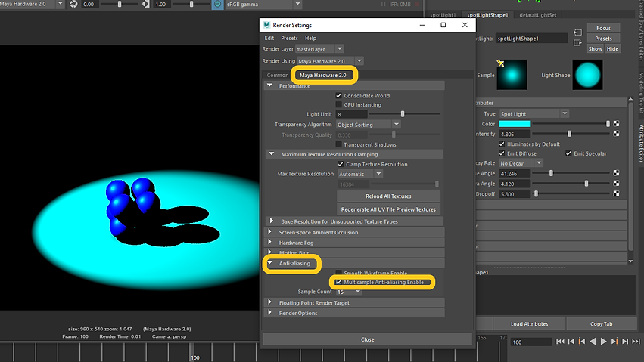Play animation backwards
644x362 pixels.
[593, 341]
